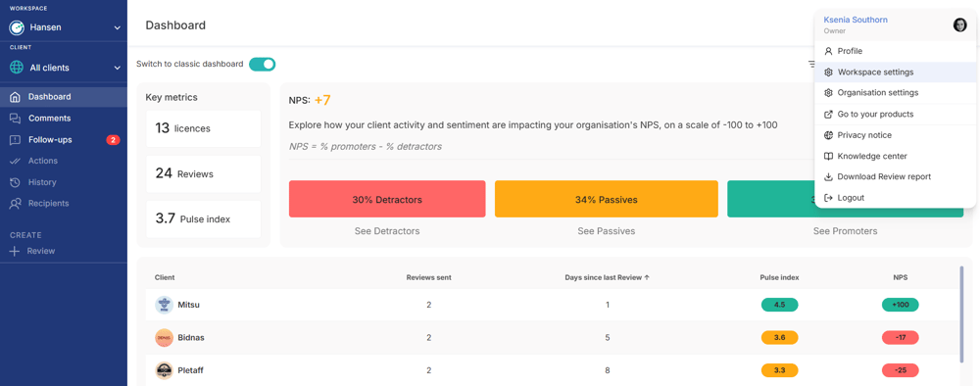Click the Mitsu pulse index 4.5 badge
Viewport: 980px width, 386px height.
click(779, 305)
